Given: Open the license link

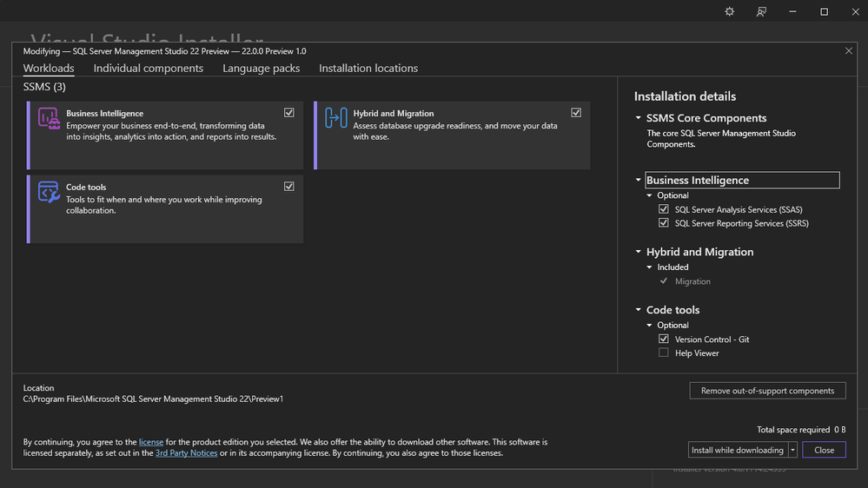Looking at the screenshot, I should pyautogui.click(x=151, y=442).
